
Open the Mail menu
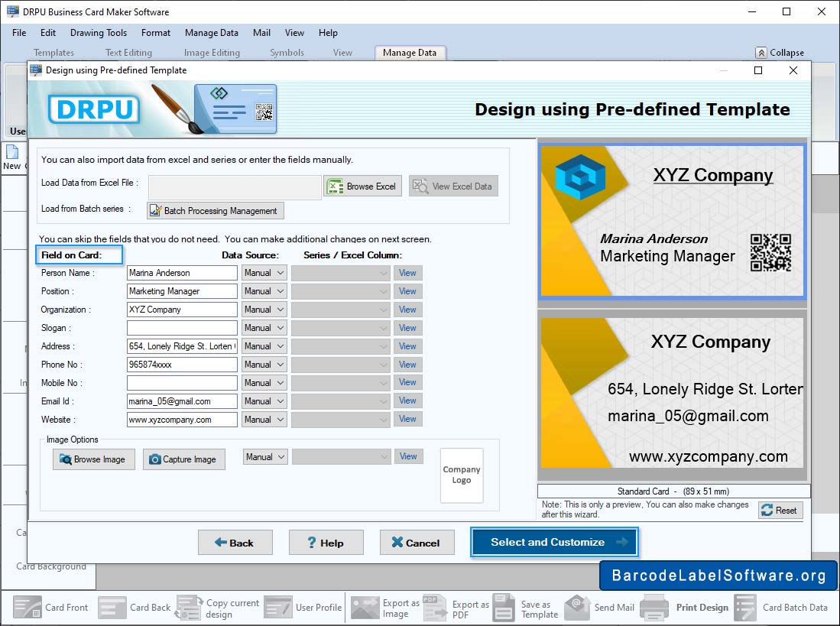(x=261, y=33)
